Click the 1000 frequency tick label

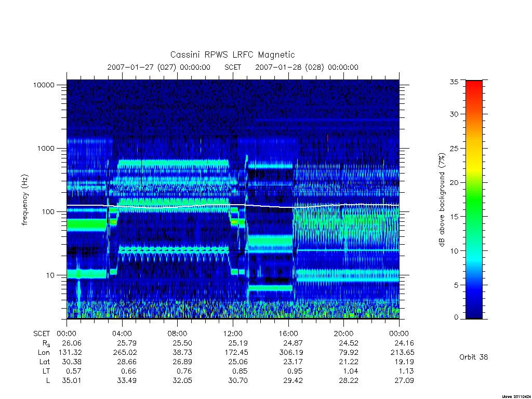click(x=46, y=148)
